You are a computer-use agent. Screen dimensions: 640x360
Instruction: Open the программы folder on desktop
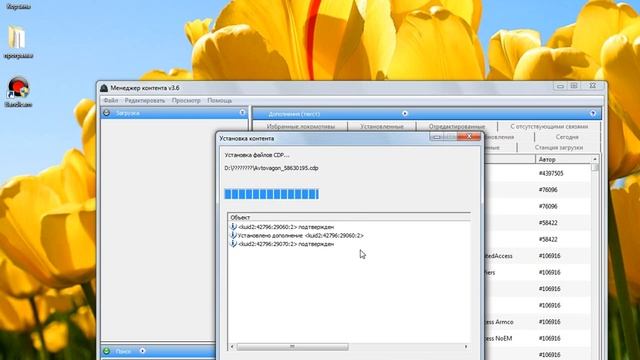click(x=18, y=42)
